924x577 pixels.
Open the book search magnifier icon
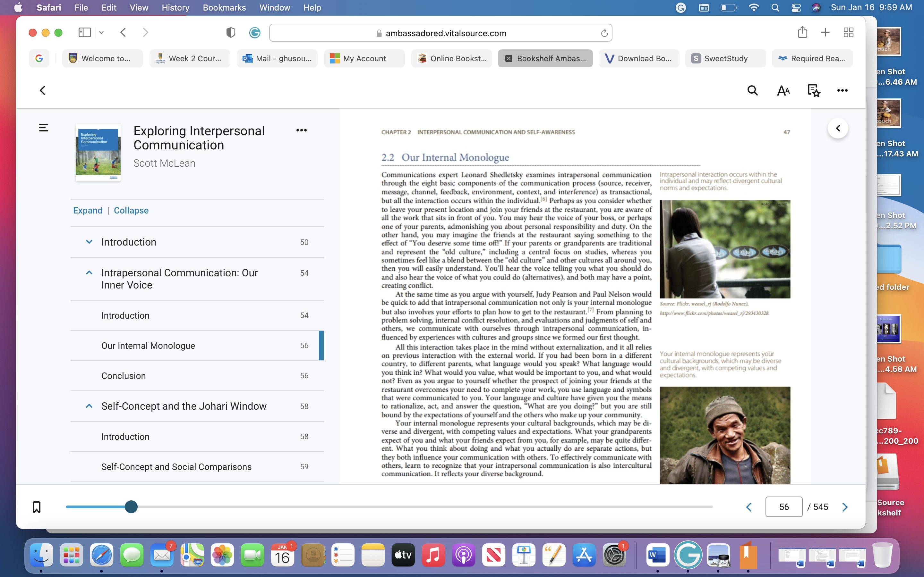point(752,90)
